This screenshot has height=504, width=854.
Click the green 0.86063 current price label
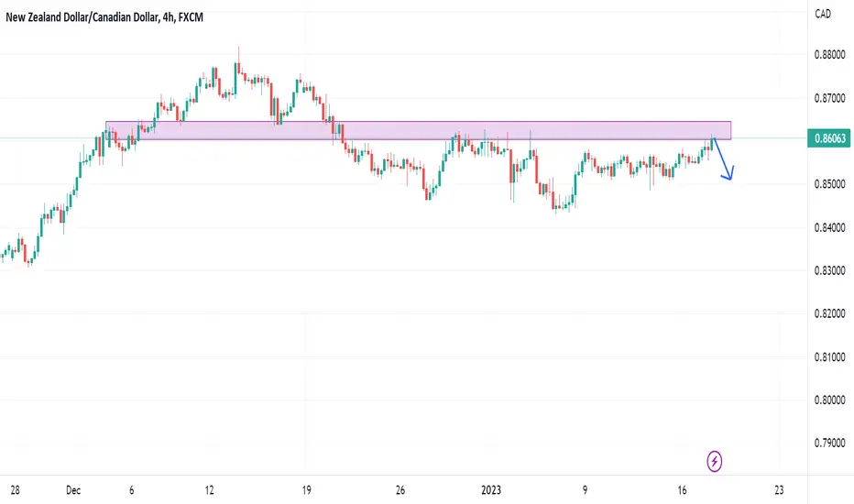(829, 138)
